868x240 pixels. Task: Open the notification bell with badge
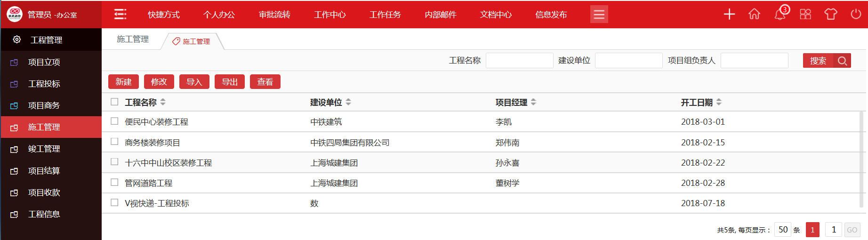coord(780,14)
